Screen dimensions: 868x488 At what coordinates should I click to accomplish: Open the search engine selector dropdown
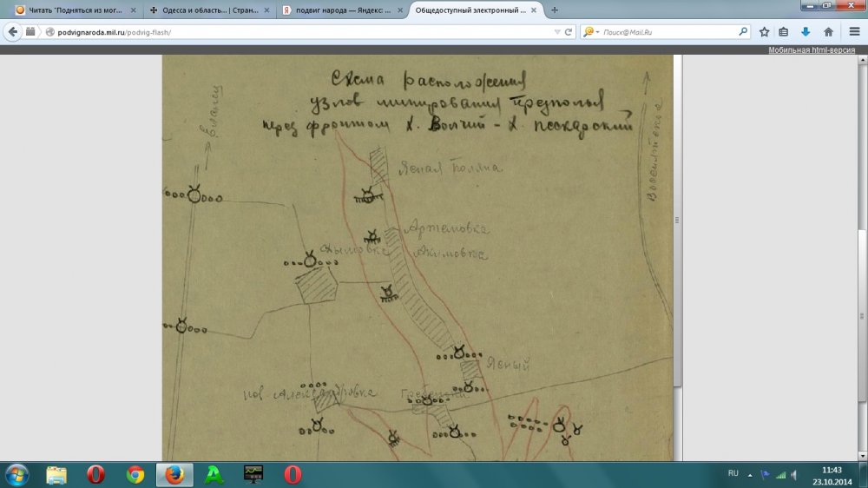tap(590, 32)
